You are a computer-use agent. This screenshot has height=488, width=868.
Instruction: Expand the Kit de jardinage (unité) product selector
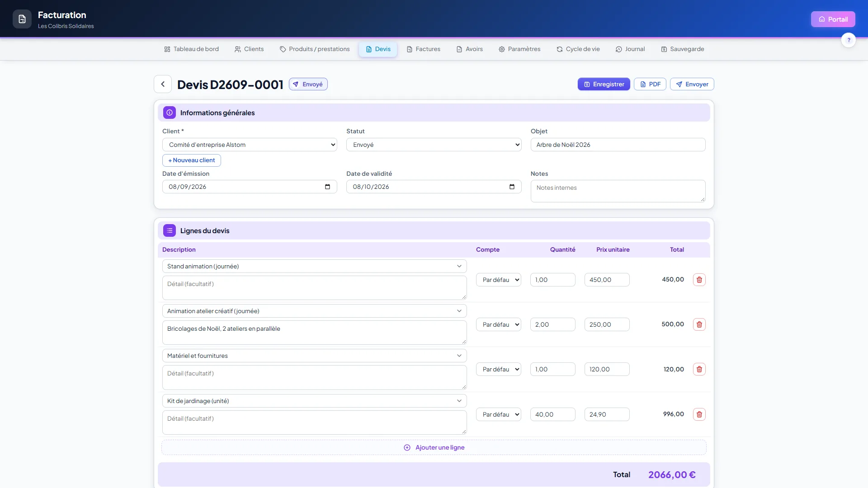(x=314, y=401)
